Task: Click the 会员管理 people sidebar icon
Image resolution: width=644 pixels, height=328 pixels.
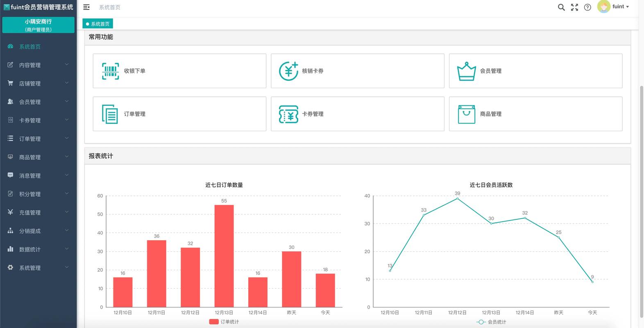Action: click(10, 102)
